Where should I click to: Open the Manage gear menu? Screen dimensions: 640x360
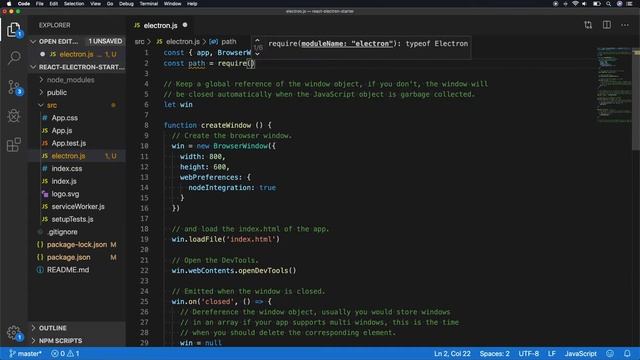click(13, 332)
